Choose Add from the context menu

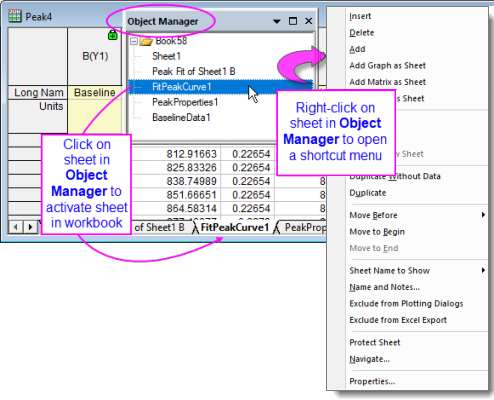tap(357, 49)
